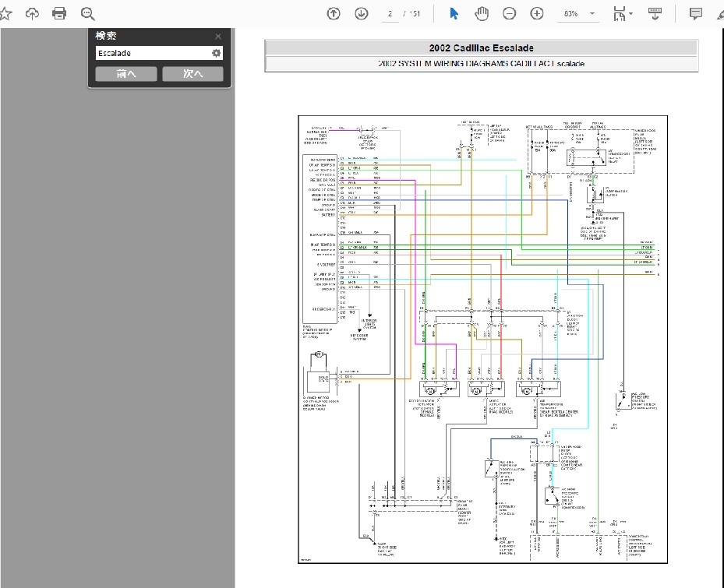Click the total page count 151
The height and width of the screenshot is (588, 724).
415,14
